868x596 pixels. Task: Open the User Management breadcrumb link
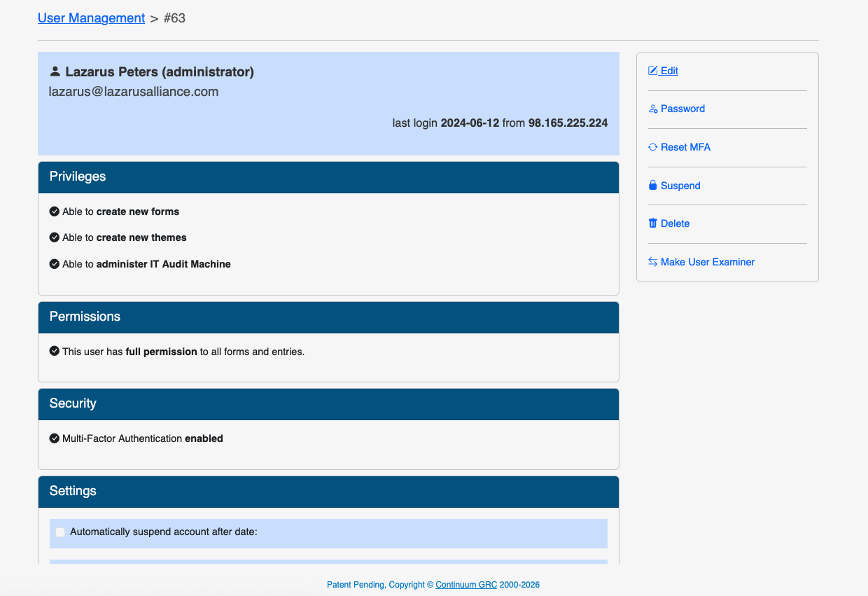[91, 18]
